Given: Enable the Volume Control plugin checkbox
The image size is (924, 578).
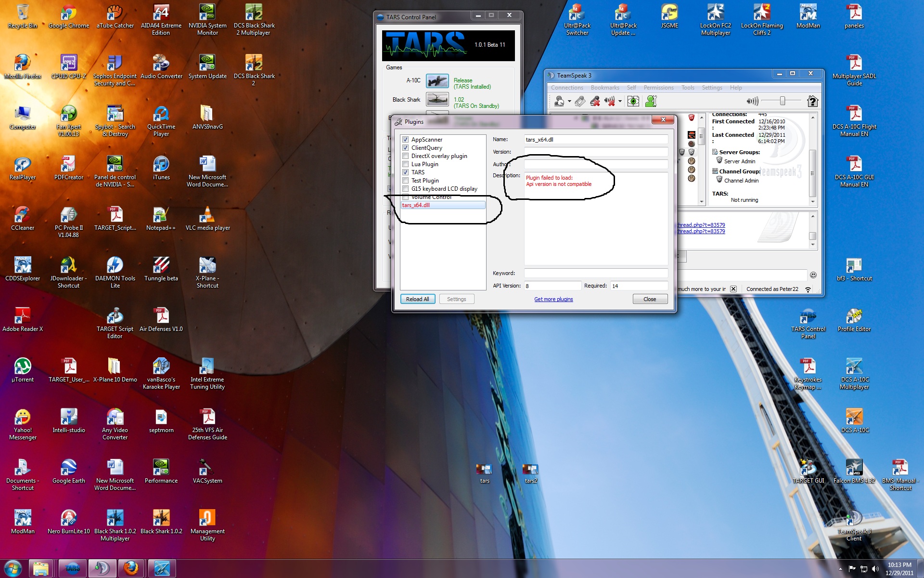Looking at the screenshot, I should point(406,197).
